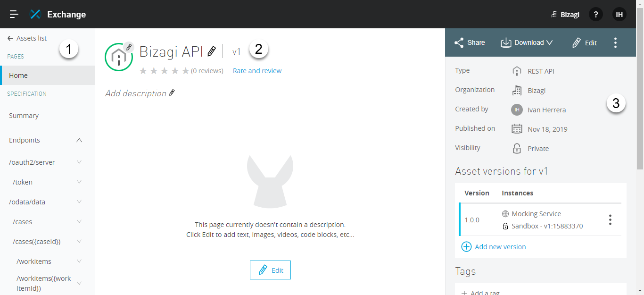The height and width of the screenshot is (295, 644).
Task: Click the Ivan Herrera IH avatar
Action: [x=517, y=110]
